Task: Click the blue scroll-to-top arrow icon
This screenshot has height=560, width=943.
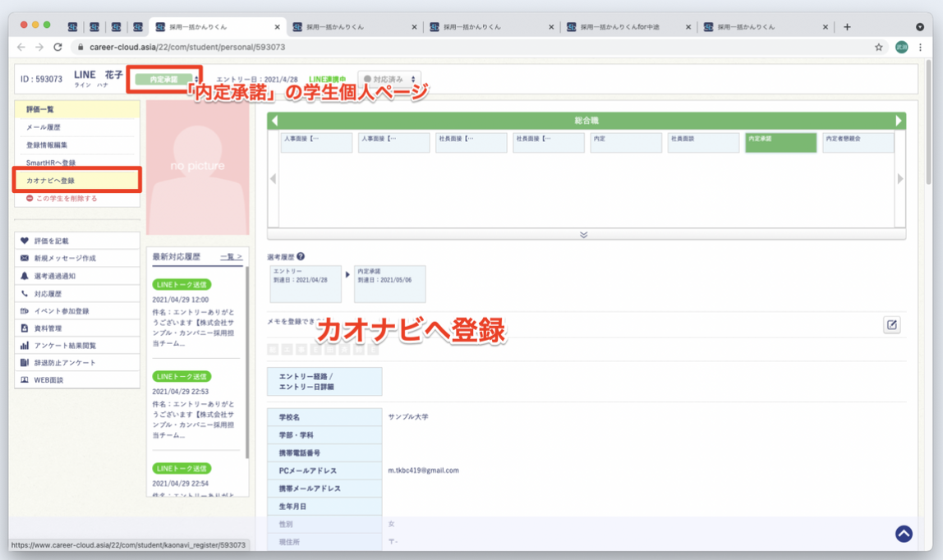Action: pos(904,533)
